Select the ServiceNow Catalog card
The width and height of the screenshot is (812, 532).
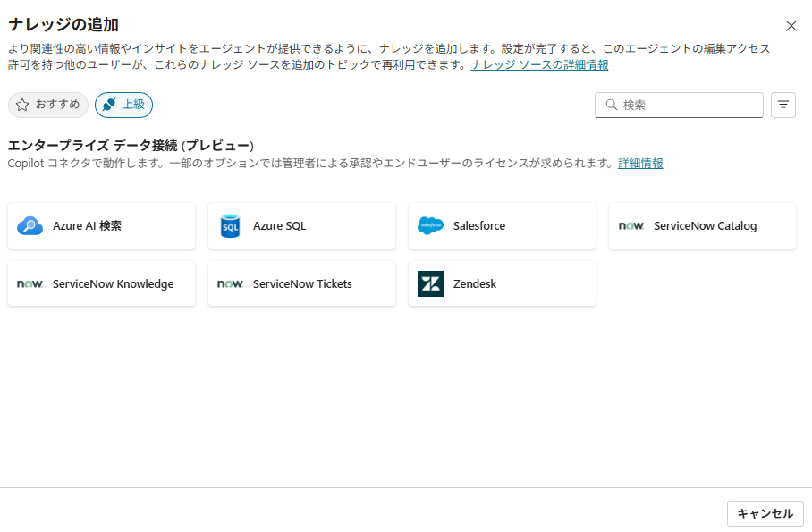coord(702,226)
